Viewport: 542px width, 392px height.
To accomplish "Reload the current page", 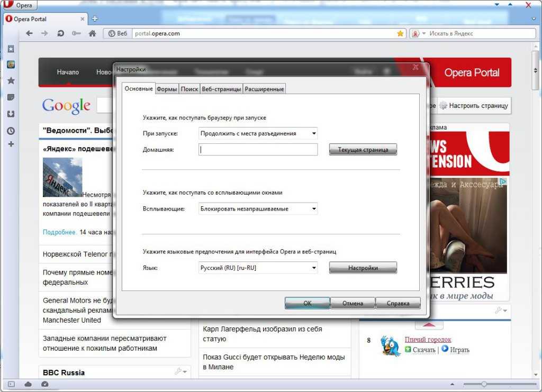I will click(x=60, y=33).
